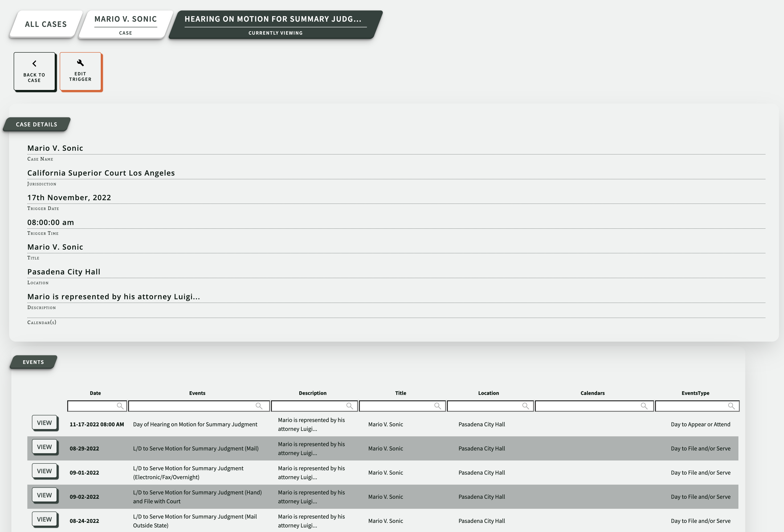Click the Location filter search magnifier icon
The height and width of the screenshot is (532, 784).
coord(525,406)
